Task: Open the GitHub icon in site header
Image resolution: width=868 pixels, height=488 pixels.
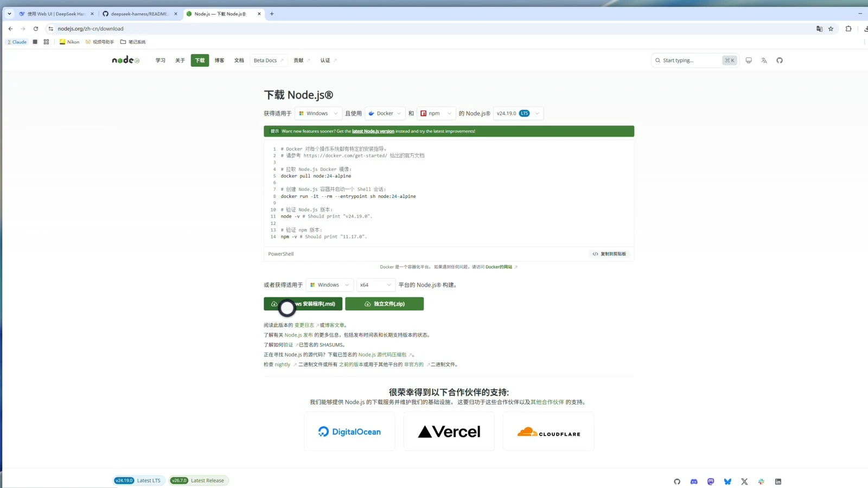Action: coord(780,60)
